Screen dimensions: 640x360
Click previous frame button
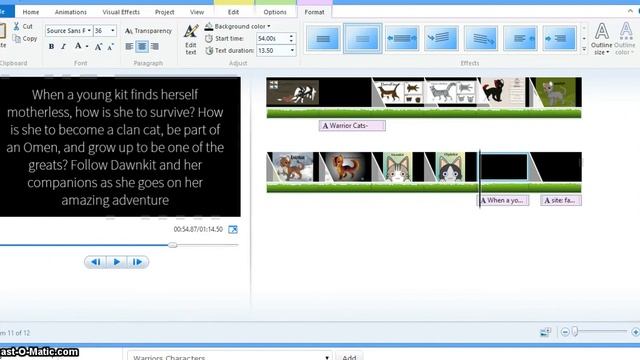96,262
